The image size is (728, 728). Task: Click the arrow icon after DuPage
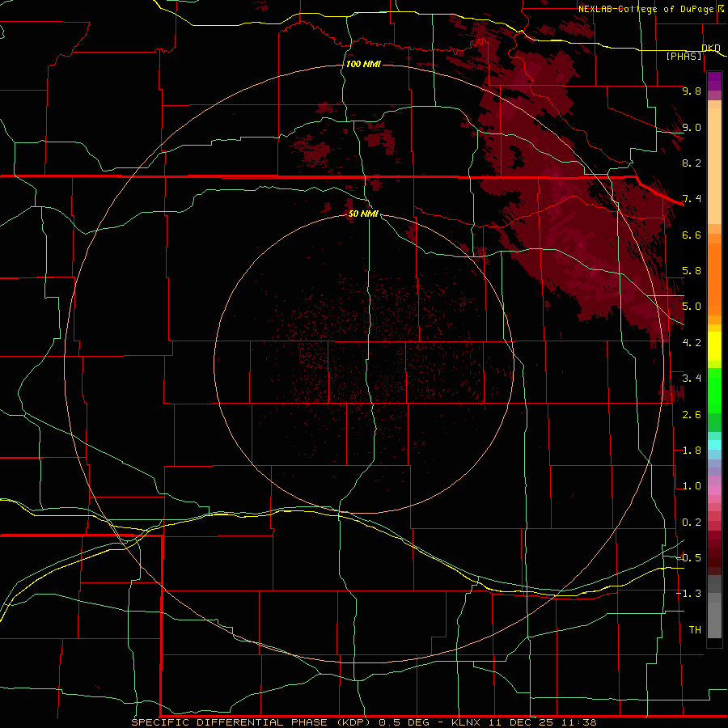(721, 8)
